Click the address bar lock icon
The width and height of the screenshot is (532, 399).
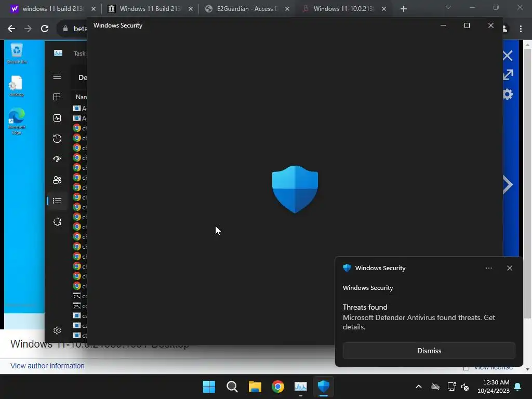click(65, 29)
